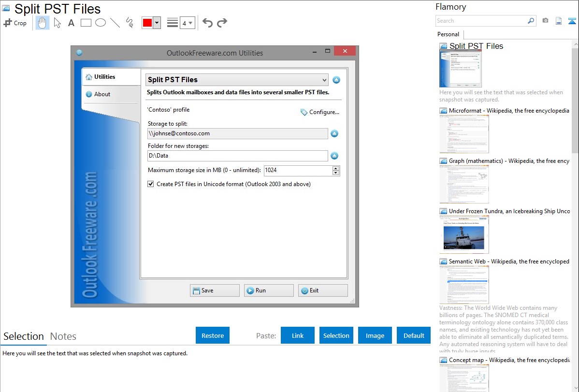Undo the last annotation

[207, 23]
